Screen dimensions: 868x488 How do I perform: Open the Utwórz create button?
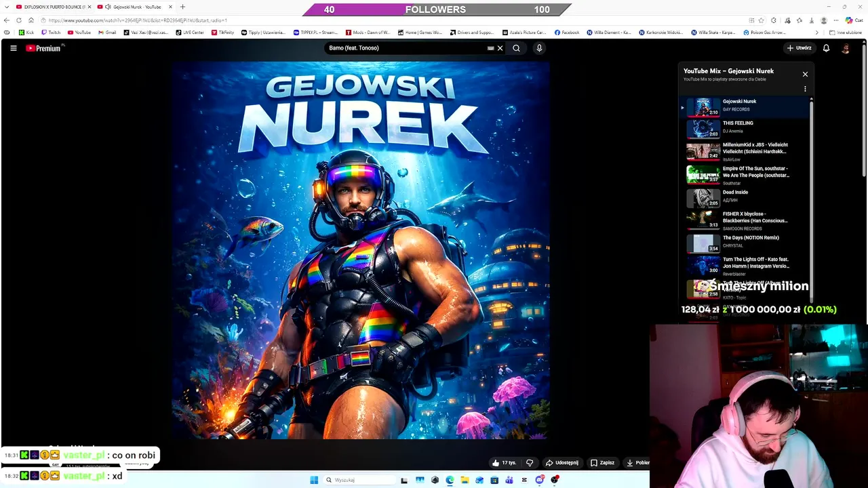pos(799,48)
